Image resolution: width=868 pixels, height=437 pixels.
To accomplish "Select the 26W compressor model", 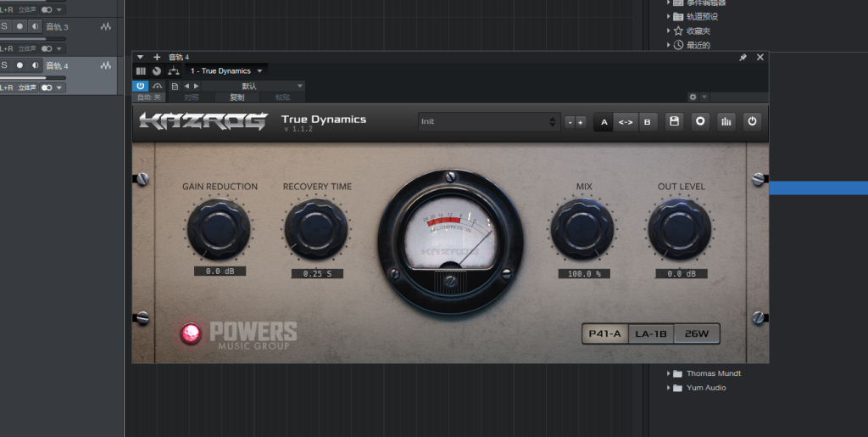I will point(697,334).
